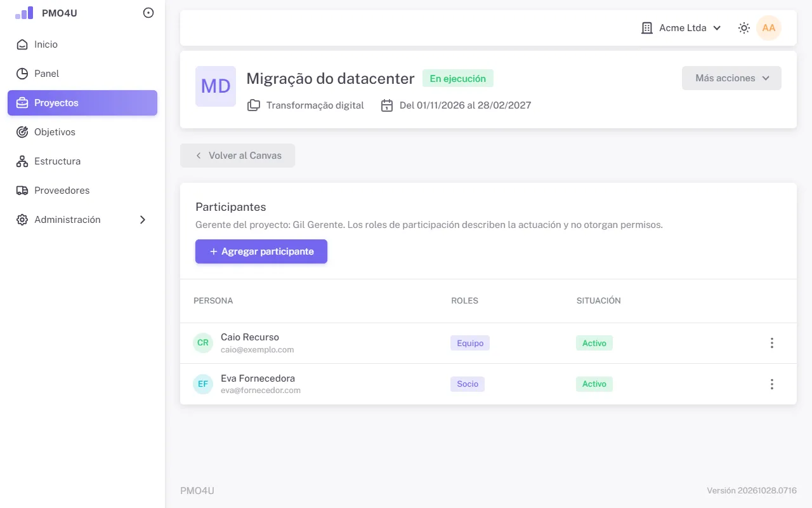Go to the Panel section

click(82, 74)
